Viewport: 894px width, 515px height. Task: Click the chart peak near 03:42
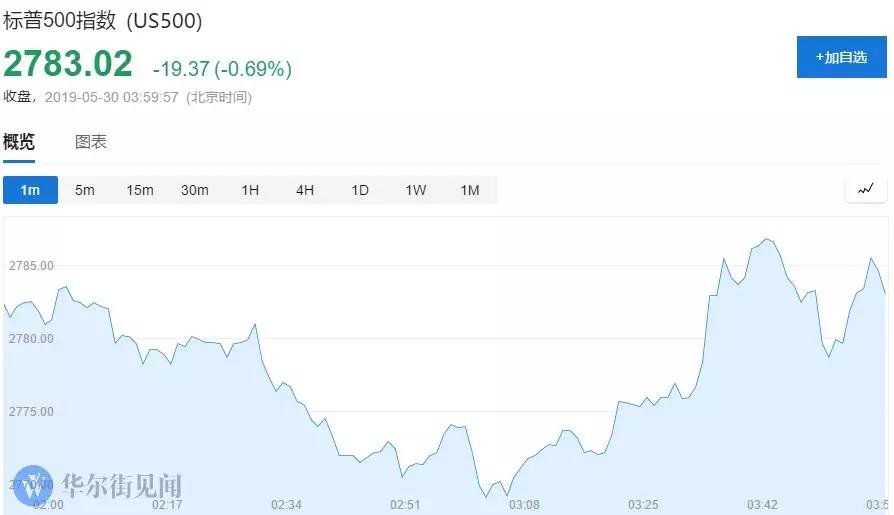(x=767, y=240)
